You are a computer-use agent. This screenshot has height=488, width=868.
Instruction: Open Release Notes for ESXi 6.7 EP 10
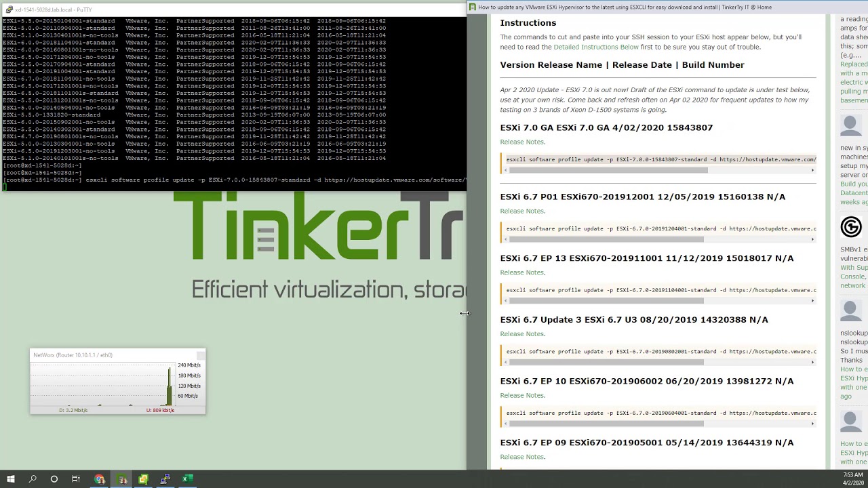click(x=522, y=395)
